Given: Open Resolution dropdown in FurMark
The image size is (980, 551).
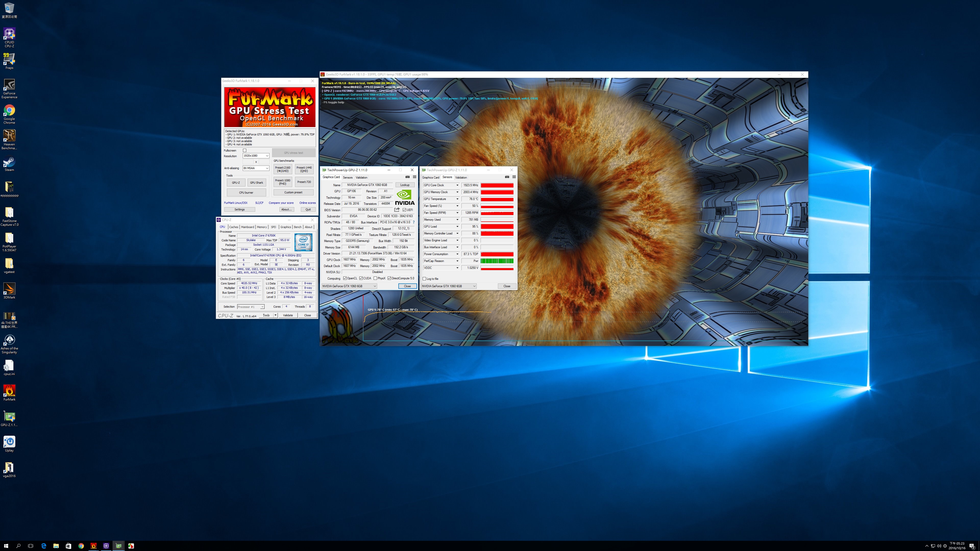Looking at the screenshot, I should coord(256,156).
